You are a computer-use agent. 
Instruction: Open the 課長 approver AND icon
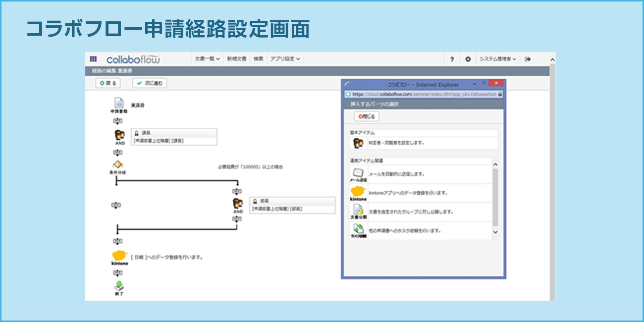tap(119, 135)
